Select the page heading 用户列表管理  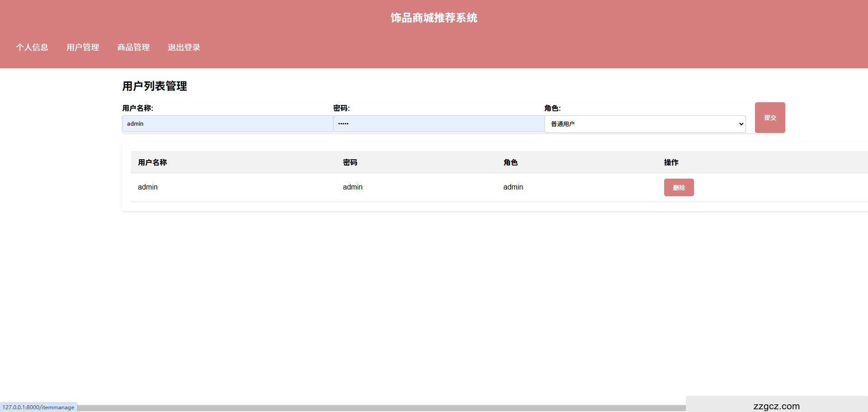(154, 86)
